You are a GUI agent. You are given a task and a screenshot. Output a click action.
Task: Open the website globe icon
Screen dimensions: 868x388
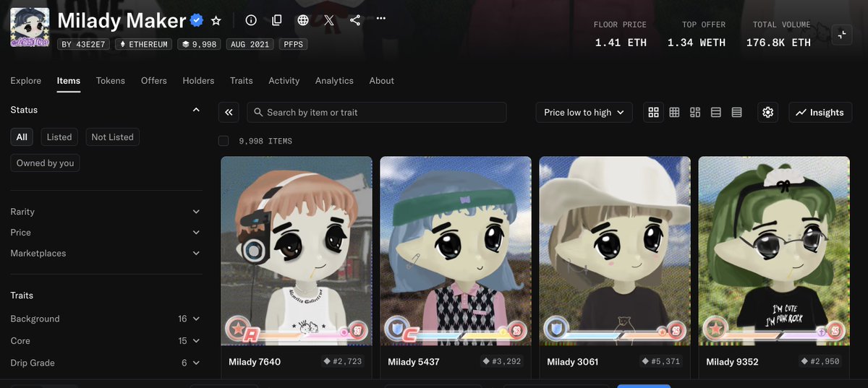(303, 20)
